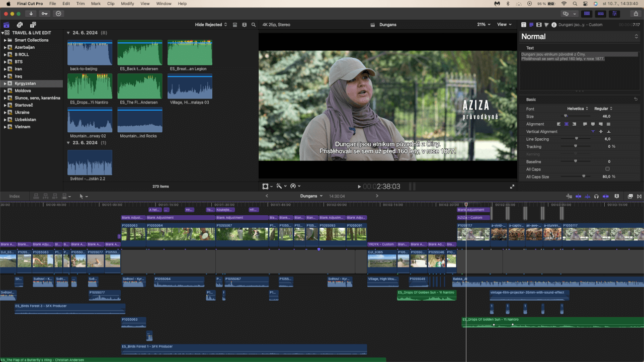Open the Keyword Editor key icon
This screenshot has width=644, height=362.
pyautogui.click(x=45, y=14)
